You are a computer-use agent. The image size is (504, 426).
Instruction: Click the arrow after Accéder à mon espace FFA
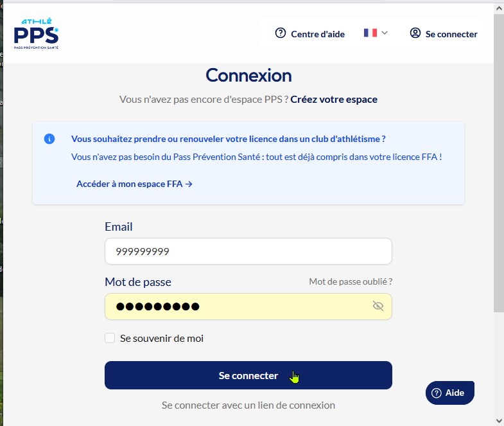[x=189, y=184]
